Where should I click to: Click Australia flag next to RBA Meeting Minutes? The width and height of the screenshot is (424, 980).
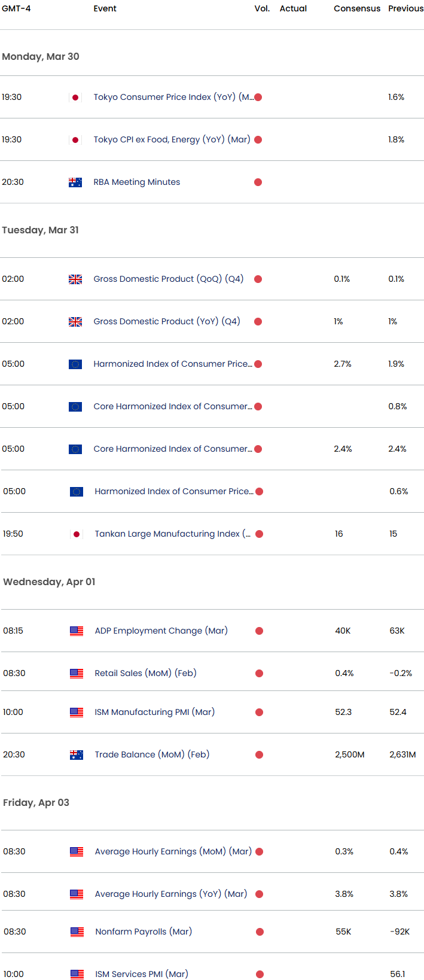point(75,182)
